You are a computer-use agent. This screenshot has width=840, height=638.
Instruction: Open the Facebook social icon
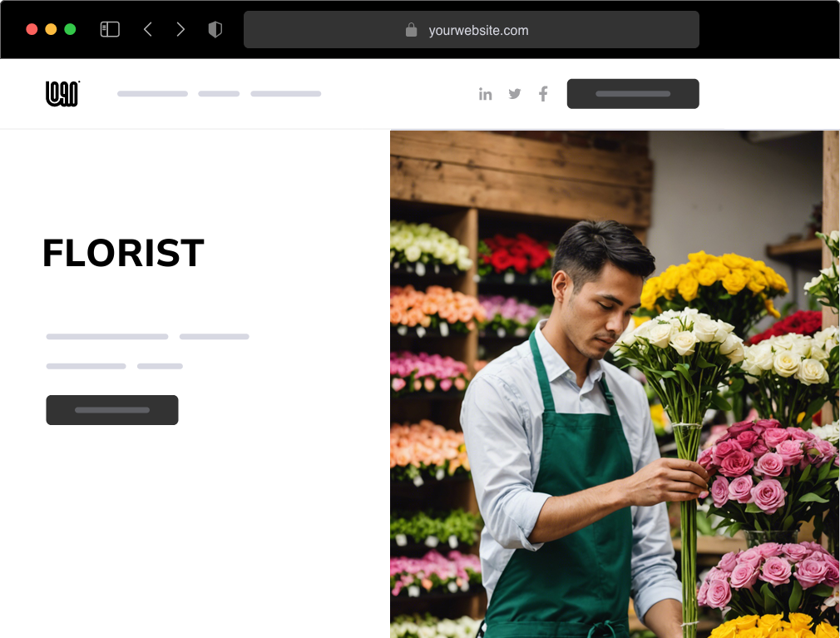pos(543,94)
